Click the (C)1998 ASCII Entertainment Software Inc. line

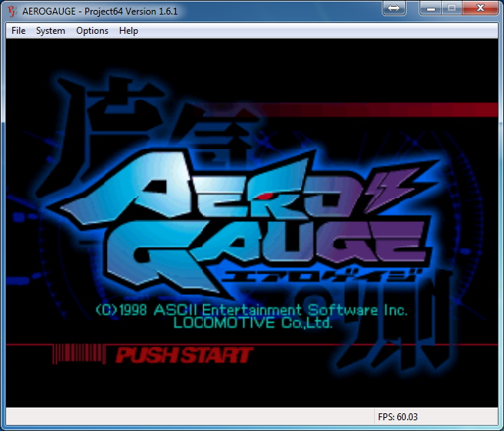251,310
